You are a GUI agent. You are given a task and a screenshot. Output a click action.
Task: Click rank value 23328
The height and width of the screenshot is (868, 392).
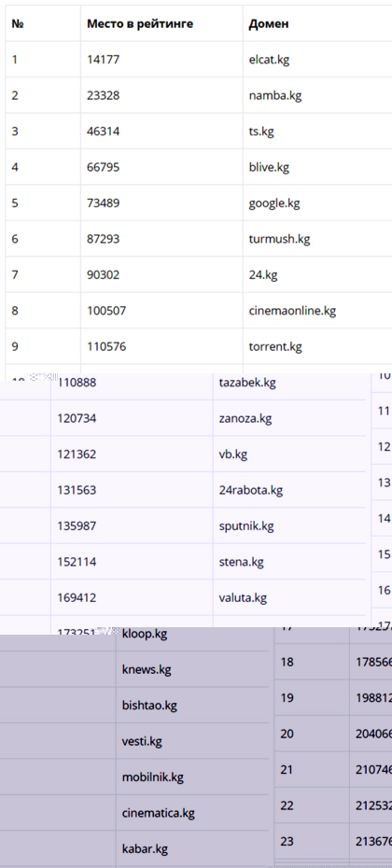(103, 96)
